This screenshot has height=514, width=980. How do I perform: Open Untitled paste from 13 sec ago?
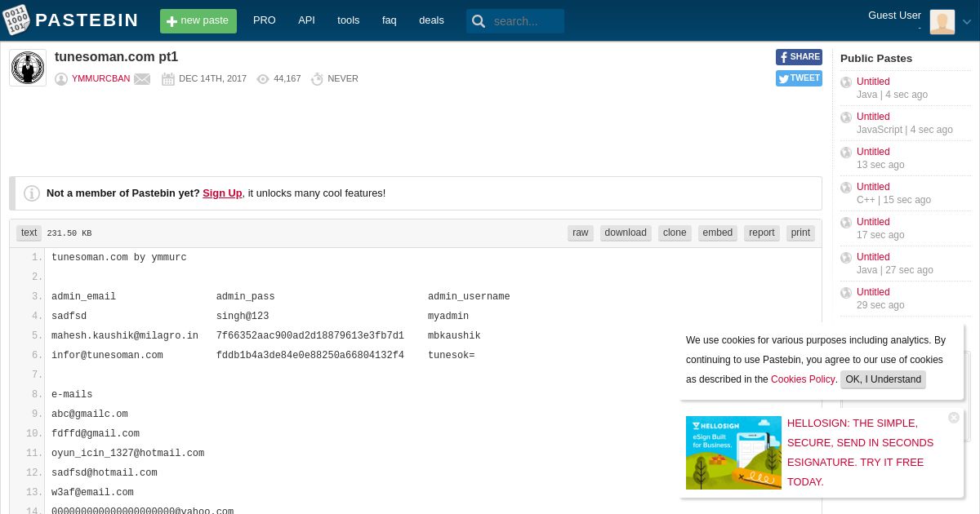[x=873, y=152]
